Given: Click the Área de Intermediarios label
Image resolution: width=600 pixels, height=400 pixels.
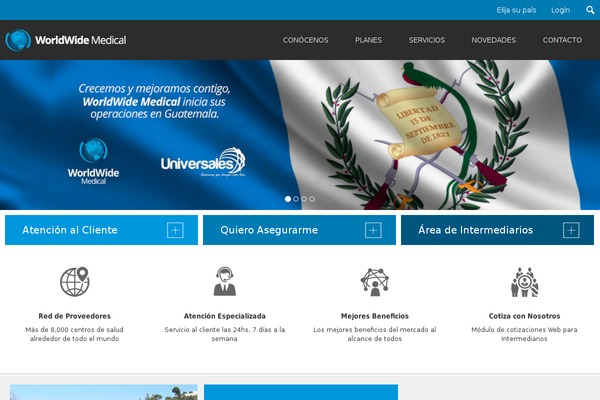Looking at the screenshot, I should point(476,230).
